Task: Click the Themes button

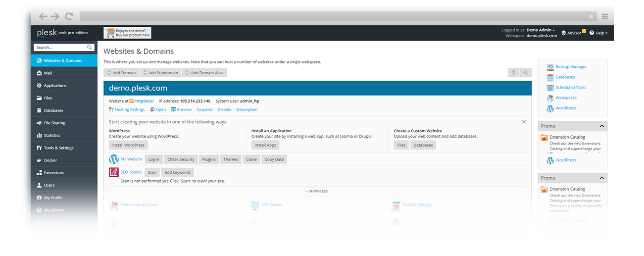Action: [231, 159]
